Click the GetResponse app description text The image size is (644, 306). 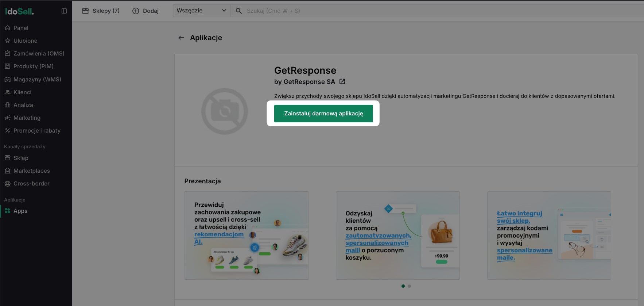(x=445, y=96)
